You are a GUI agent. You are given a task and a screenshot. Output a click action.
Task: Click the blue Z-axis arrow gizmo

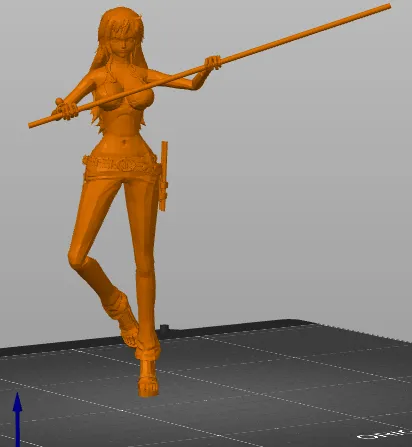[x=17, y=420]
